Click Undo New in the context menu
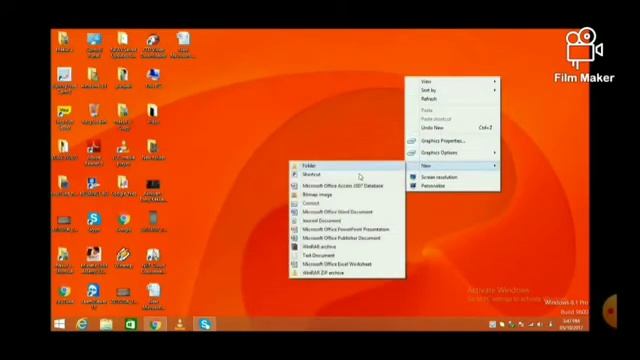The image size is (640, 360). [453, 128]
